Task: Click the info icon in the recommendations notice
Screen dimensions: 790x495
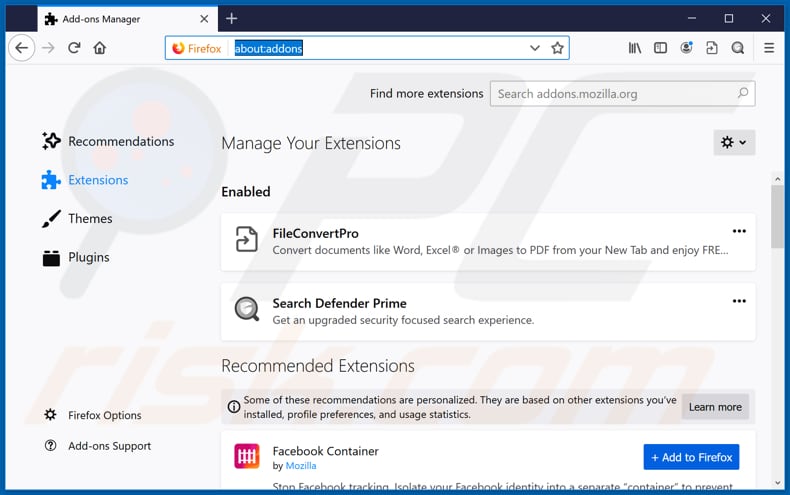Action: (234, 407)
